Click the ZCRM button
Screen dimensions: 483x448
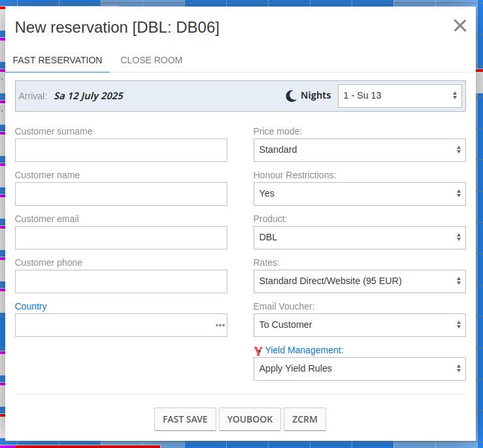[x=305, y=419]
